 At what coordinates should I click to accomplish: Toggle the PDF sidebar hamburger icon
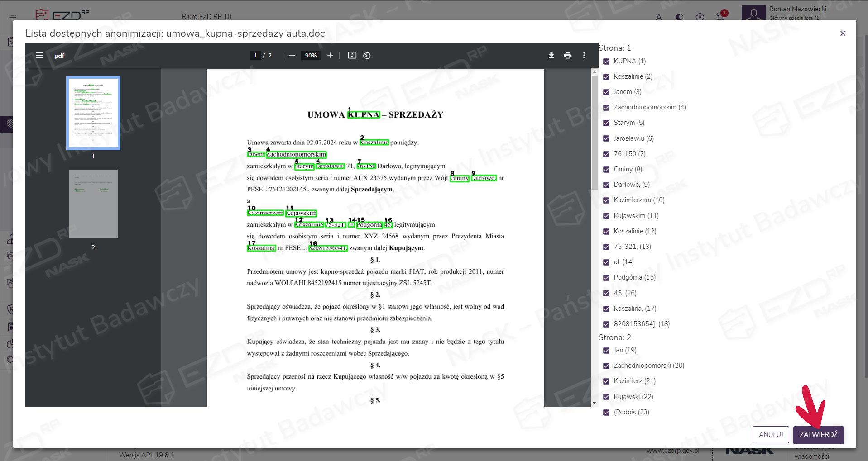coord(40,55)
